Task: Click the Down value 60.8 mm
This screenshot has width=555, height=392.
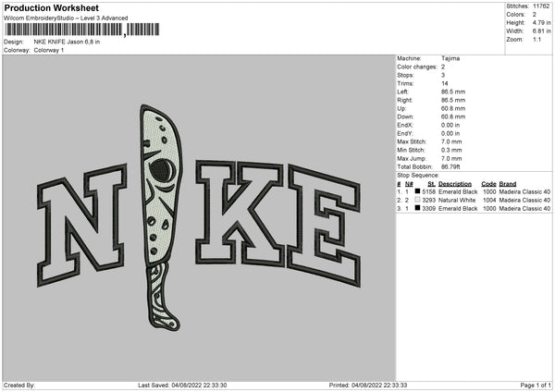Action: tap(453, 116)
